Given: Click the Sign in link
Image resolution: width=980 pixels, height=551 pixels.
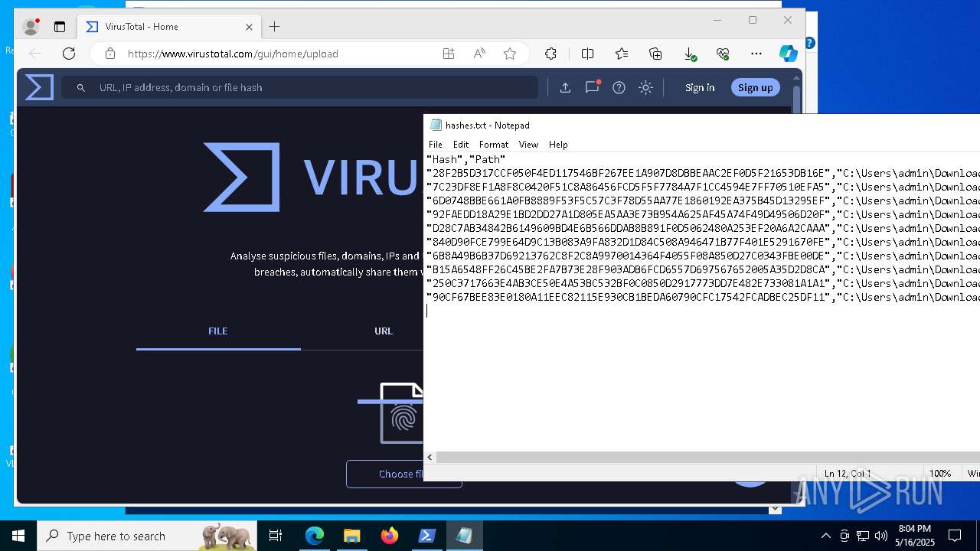Looking at the screenshot, I should (700, 87).
